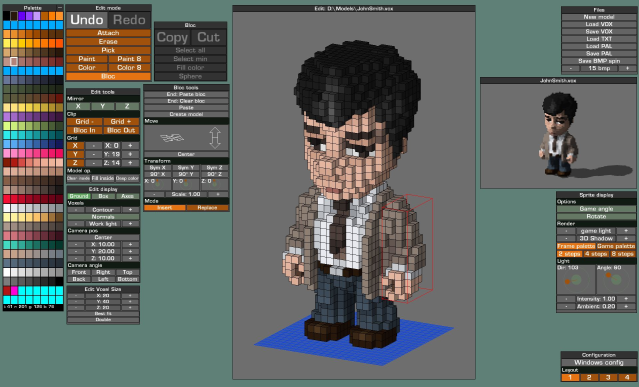Collapse the Palette panel with the dash icon
Viewport: 639px width, 387px height.
coord(59,8)
